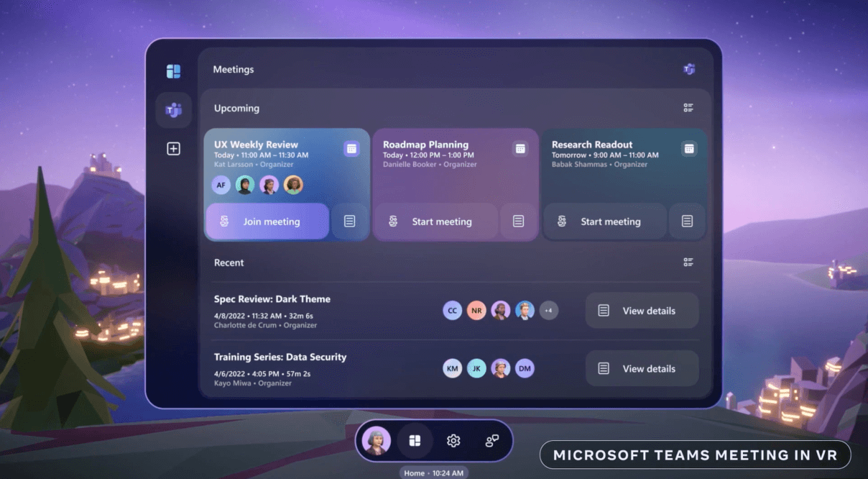
Task: Click the CC participant avatar
Action: click(452, 311)
